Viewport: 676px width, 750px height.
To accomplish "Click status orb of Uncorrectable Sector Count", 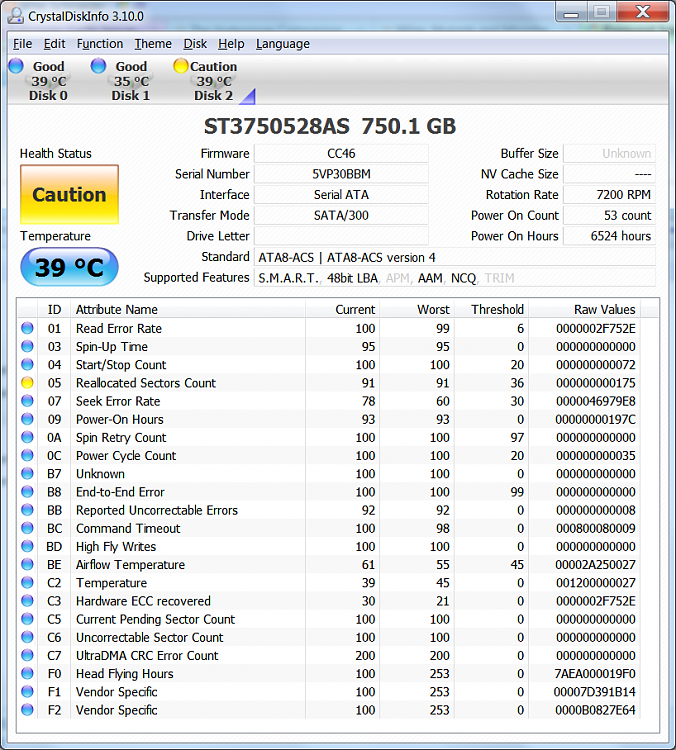I will click(x=27, y=637).
